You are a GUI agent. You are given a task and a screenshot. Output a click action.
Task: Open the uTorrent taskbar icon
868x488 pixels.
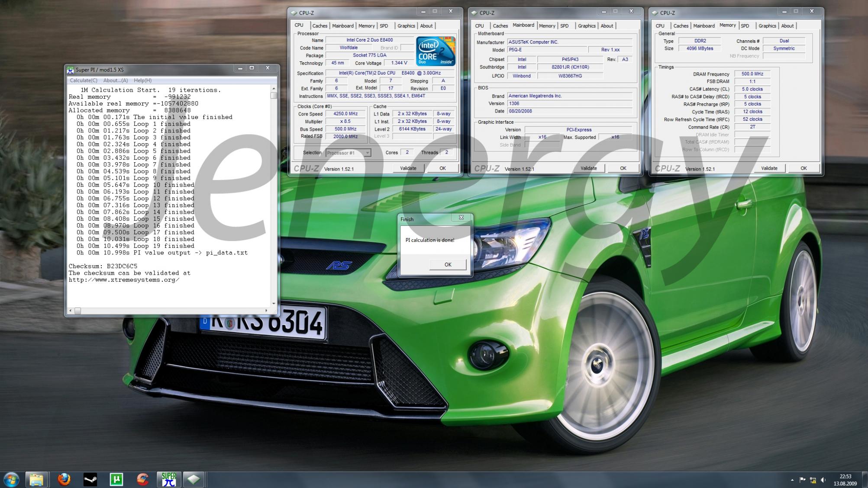click(x=116, y=479)
